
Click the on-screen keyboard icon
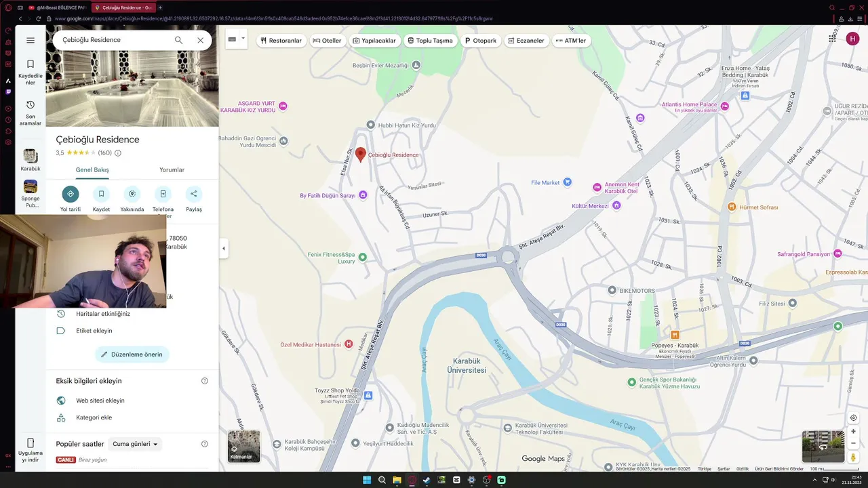point(233,39)
